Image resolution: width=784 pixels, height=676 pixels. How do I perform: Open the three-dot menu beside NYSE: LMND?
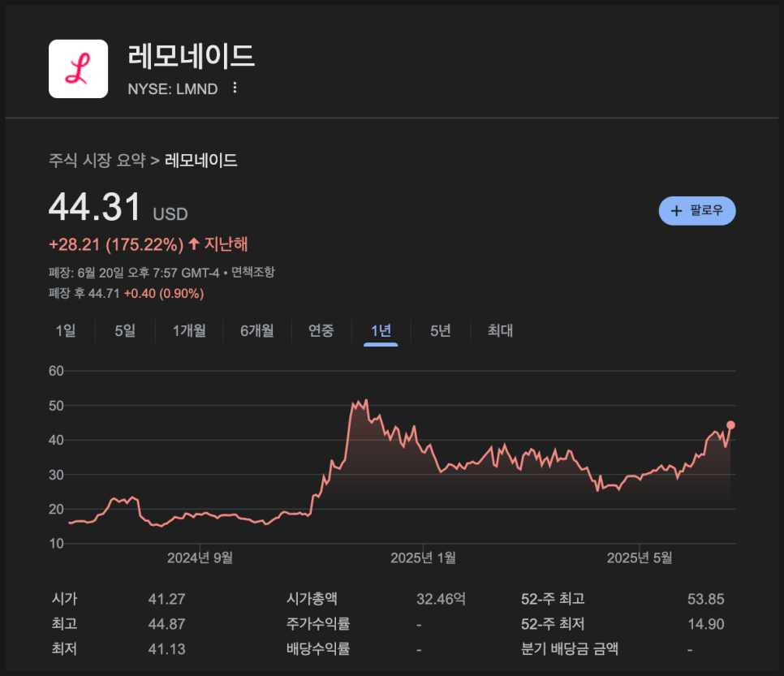tap(235, 88)
